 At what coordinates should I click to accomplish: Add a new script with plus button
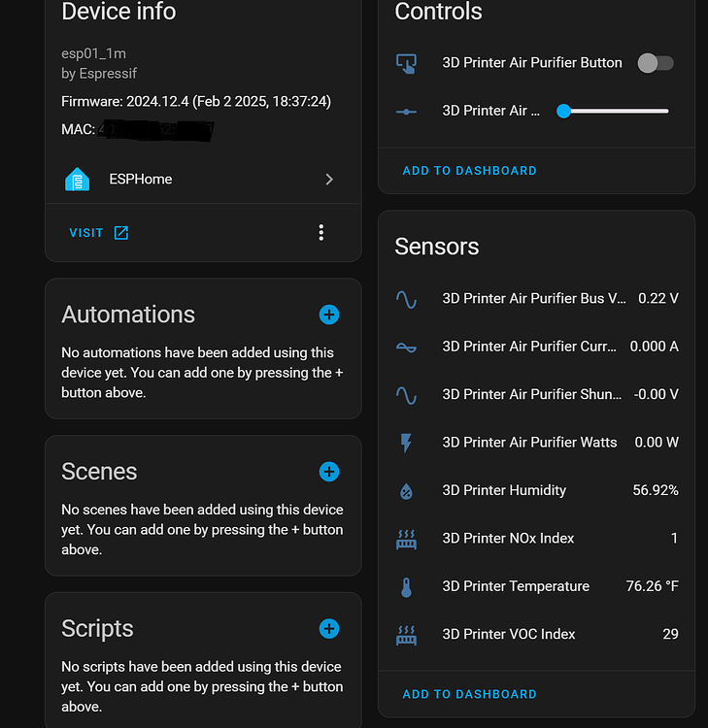[x=329, y=629]
